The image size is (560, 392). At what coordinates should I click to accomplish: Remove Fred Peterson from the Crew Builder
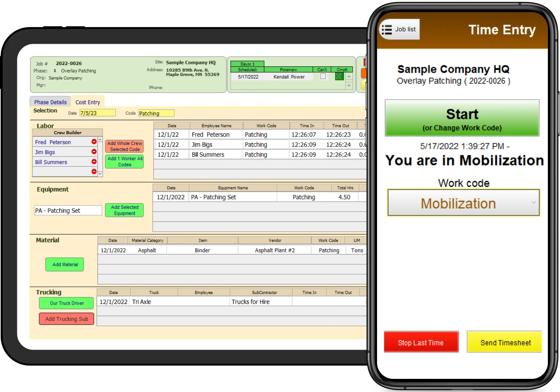(94, 142)
